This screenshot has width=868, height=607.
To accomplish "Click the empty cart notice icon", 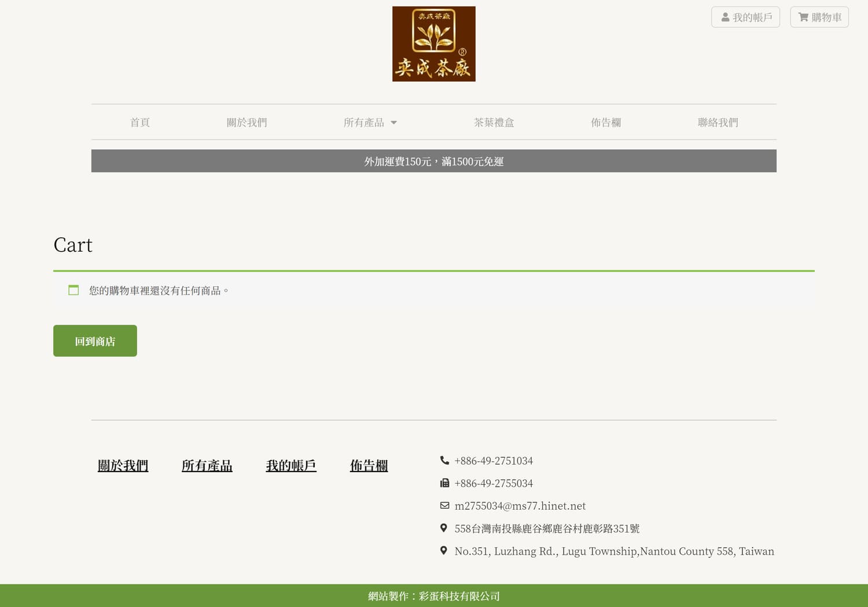I will pyautogui.click(x=73, y=290).
